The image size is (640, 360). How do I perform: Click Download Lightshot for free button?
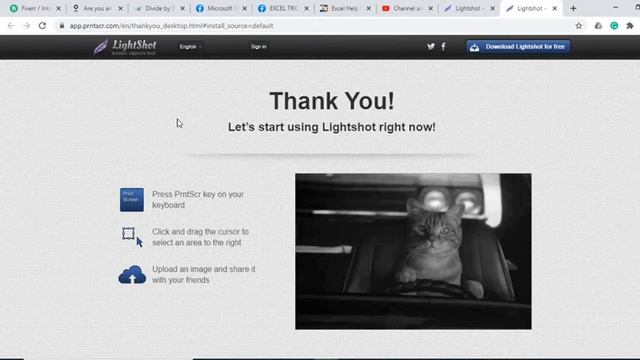point(518,47)
